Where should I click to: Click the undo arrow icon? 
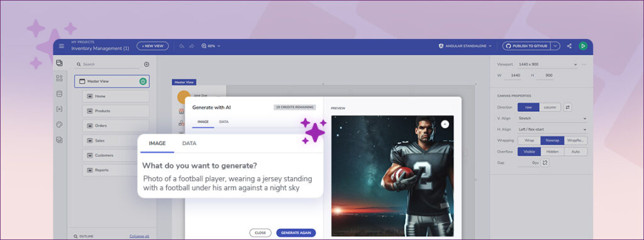[x=182, y=46]
